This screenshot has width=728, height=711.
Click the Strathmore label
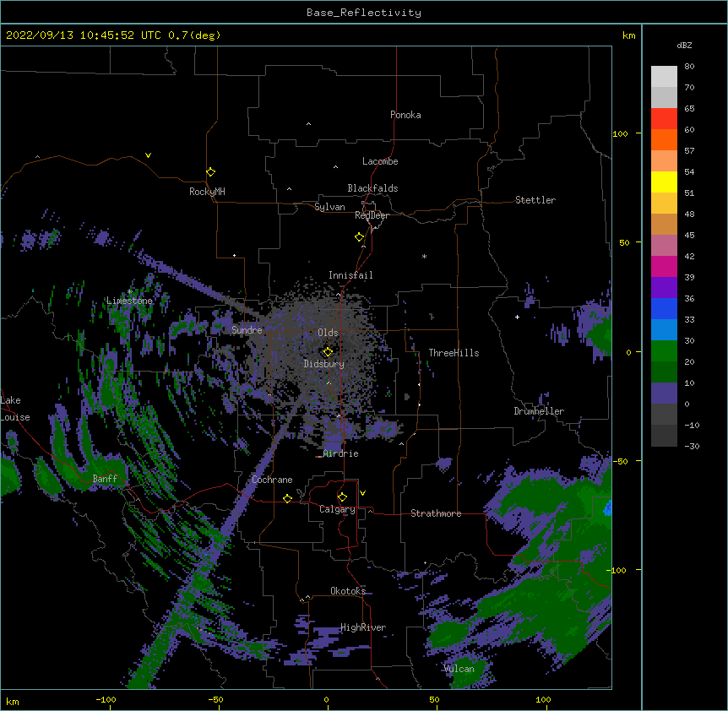[x=436, y=513]
